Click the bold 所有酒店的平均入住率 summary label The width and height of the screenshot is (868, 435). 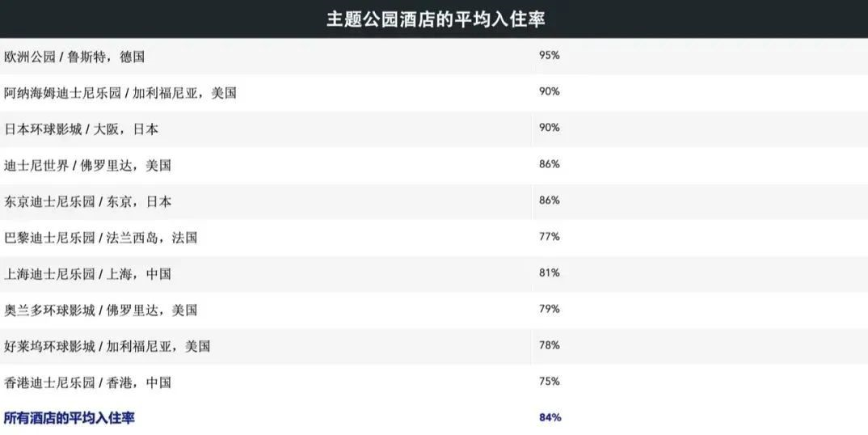pyautogui.click(x=70, y=418)
